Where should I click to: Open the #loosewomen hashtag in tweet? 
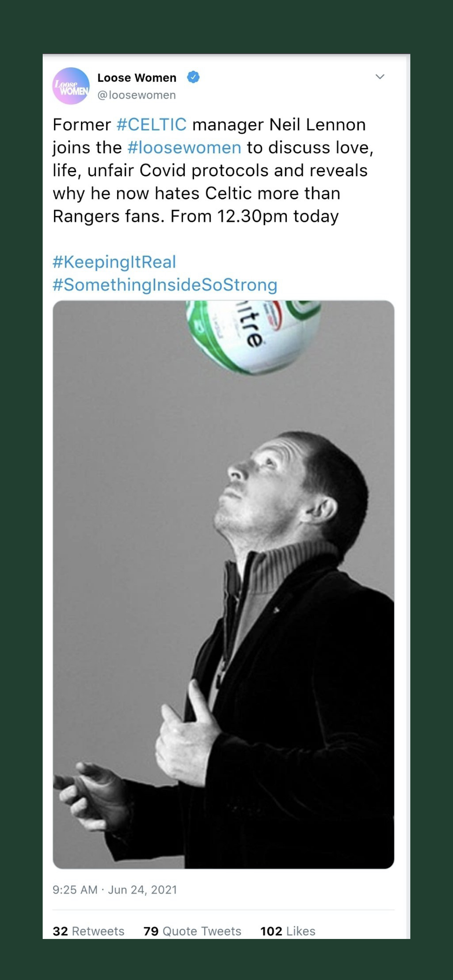coord(184,148)
